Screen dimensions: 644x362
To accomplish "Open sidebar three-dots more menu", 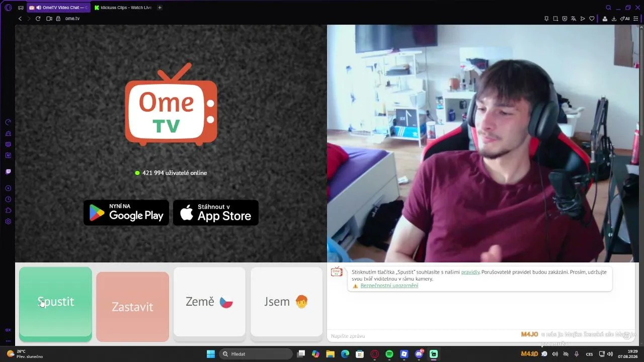I will [x=8, y=341].
